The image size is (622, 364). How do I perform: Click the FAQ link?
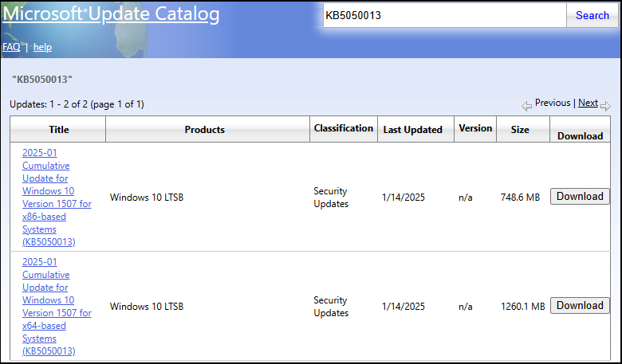click(11, 47)
